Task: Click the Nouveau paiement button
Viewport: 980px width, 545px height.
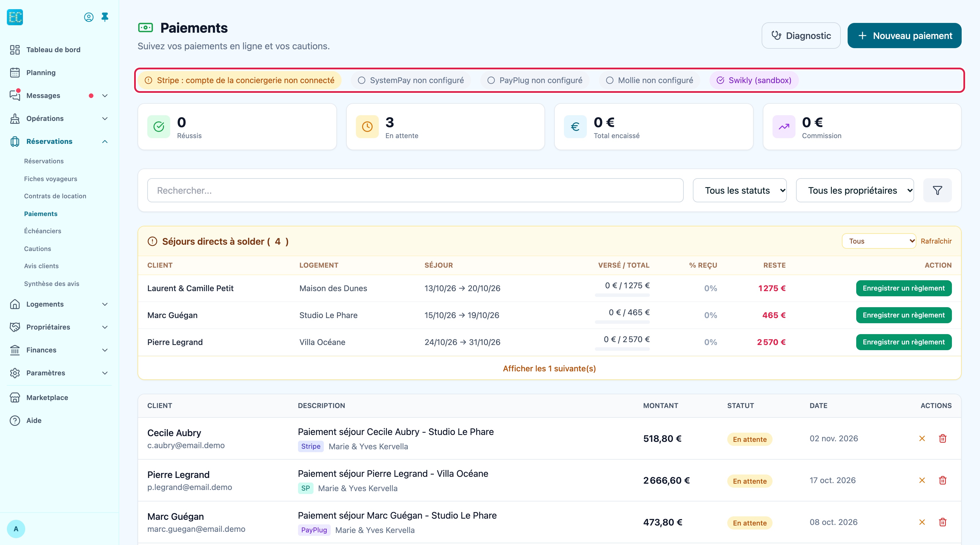Action: (904, 36)
